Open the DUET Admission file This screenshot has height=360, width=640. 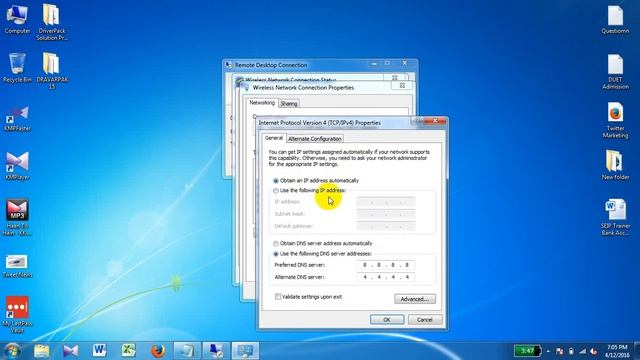(615, 72)
